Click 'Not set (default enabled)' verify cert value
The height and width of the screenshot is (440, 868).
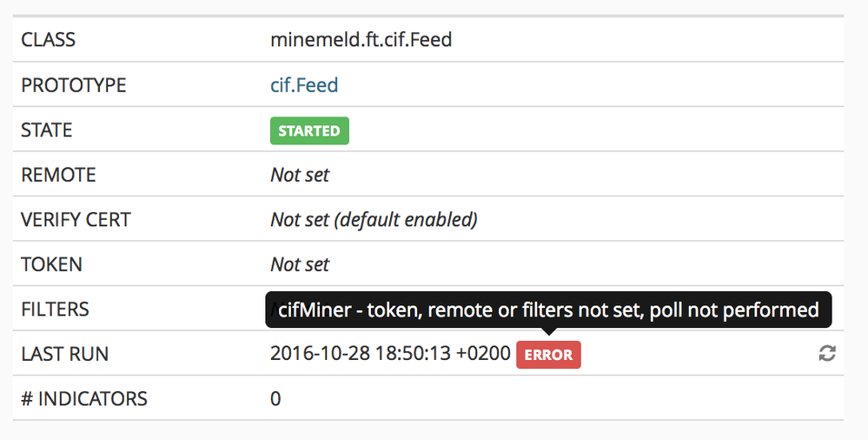click(x=374, y=220)
